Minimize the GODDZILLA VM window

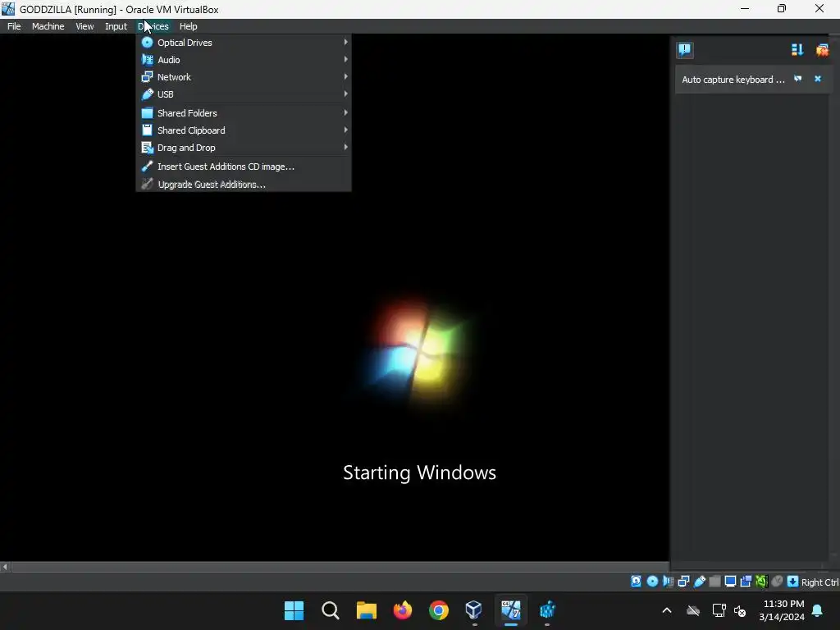(x=745, y=8)
